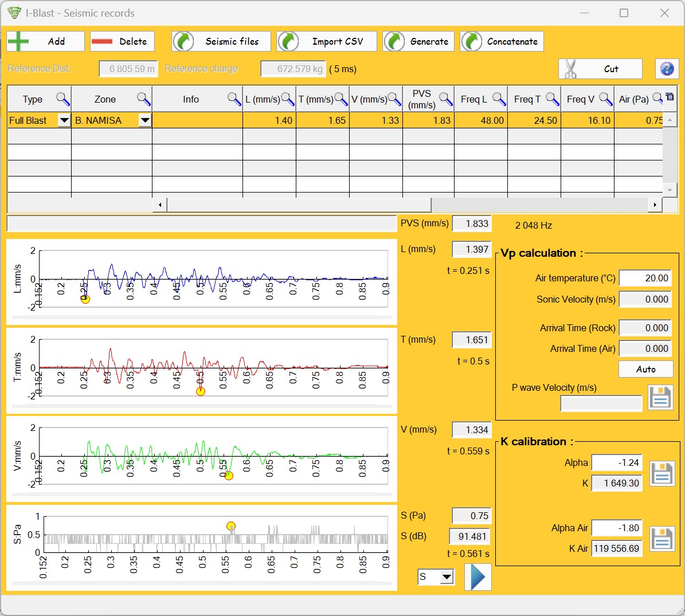This screenshot has height=616, width=685.
Task: Click the table's horizontal scrollbar
Action: [298, 205]
